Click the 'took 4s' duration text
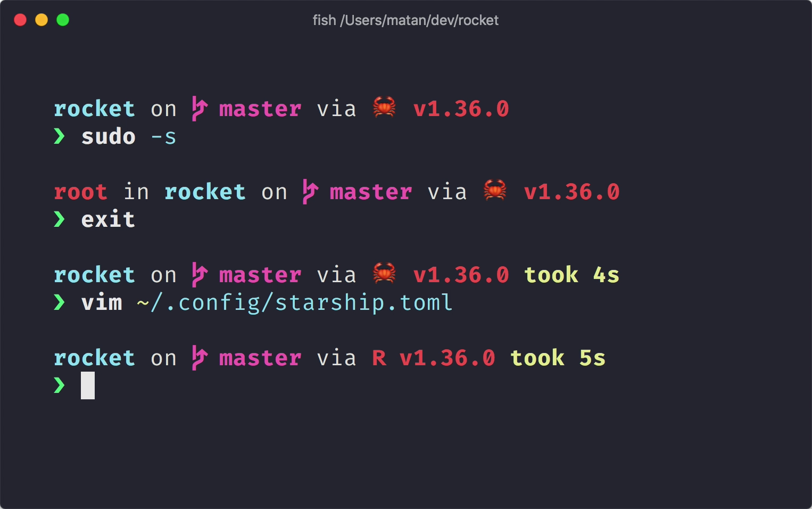 tap(572, 275)
